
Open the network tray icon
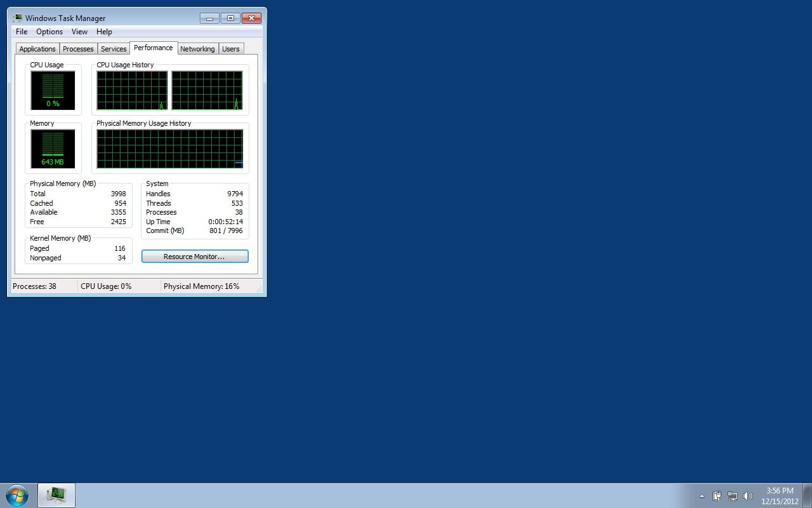pos(732,496)
